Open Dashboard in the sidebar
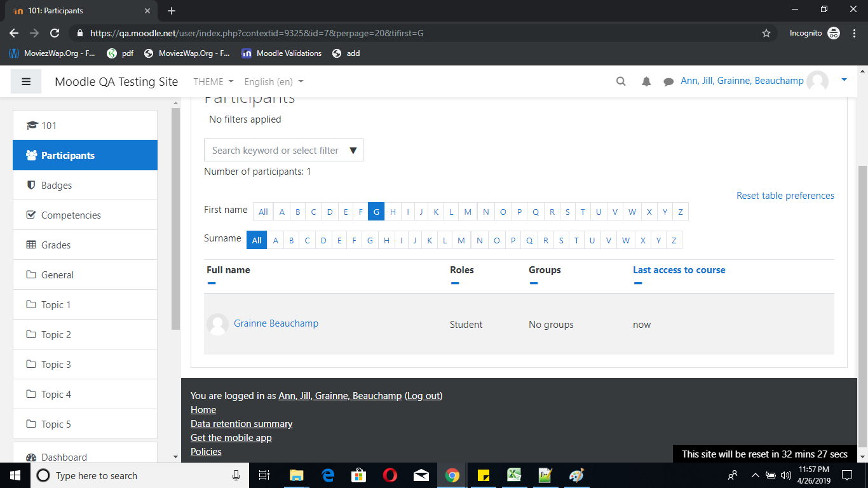 (x=85, y=454)
